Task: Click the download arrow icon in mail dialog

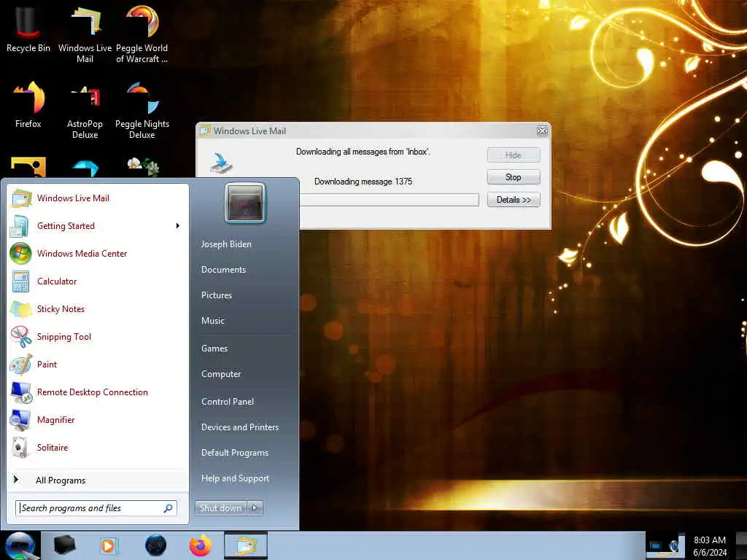Action: [222, 163]
